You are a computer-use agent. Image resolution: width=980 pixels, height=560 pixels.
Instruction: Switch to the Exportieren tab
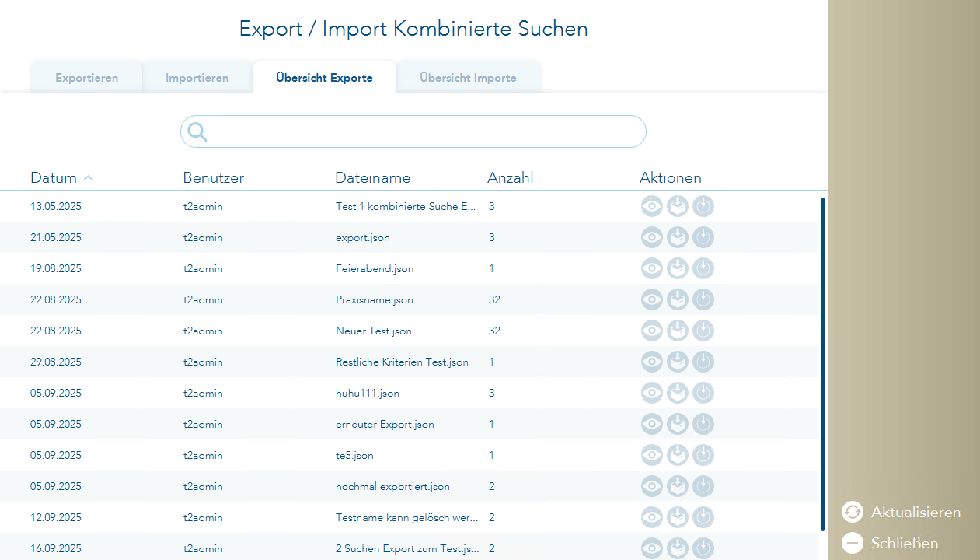86,78
